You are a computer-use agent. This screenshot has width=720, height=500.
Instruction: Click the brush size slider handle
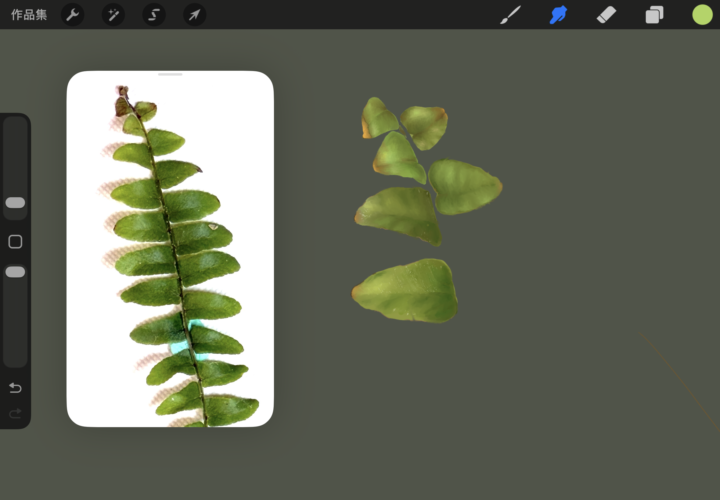coord(15,203)
